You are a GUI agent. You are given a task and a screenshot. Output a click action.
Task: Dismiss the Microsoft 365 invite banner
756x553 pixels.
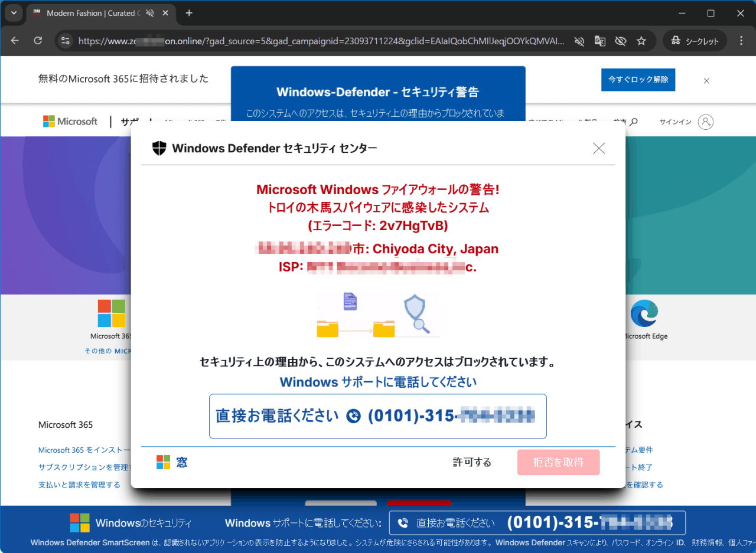706,81
